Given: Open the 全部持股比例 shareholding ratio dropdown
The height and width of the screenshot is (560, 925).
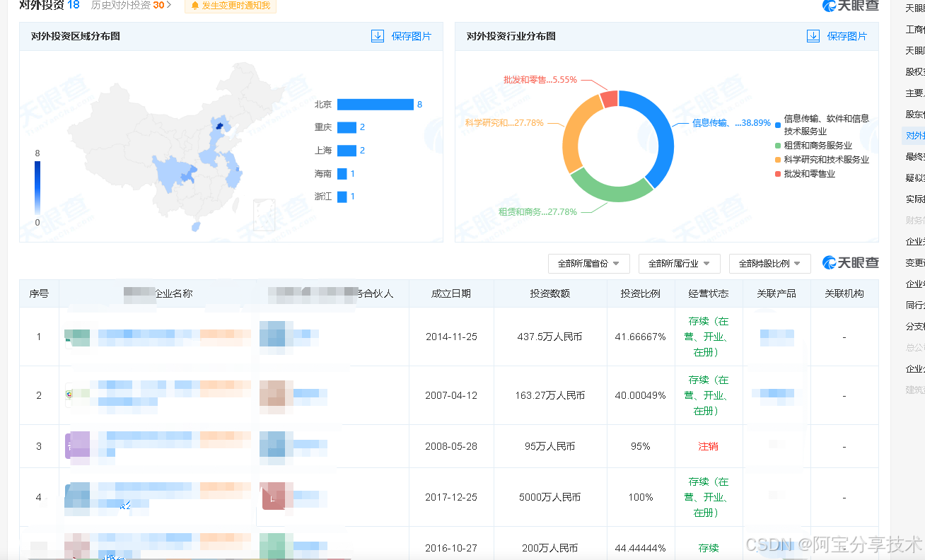Looking at the screenshot, I should pos(769,264).
